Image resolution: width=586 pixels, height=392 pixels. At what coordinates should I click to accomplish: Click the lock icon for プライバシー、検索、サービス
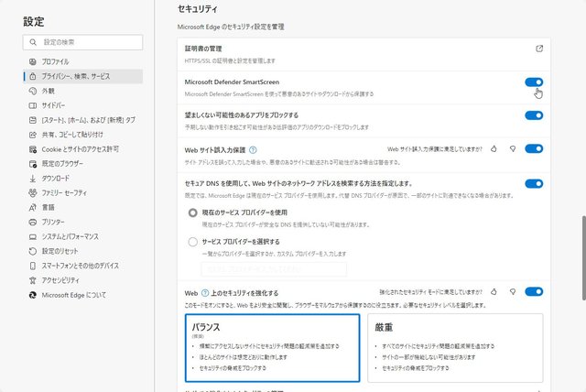click(33, 76)
